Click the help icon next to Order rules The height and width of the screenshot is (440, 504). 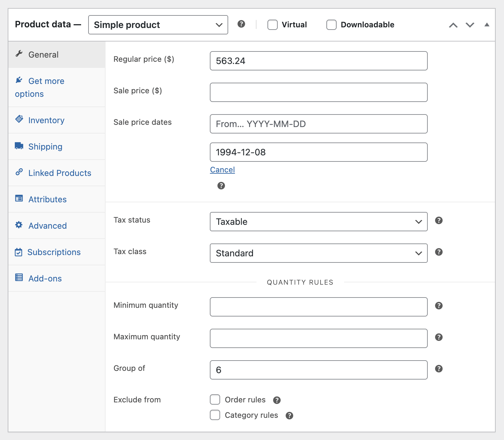tap(277, 400)
